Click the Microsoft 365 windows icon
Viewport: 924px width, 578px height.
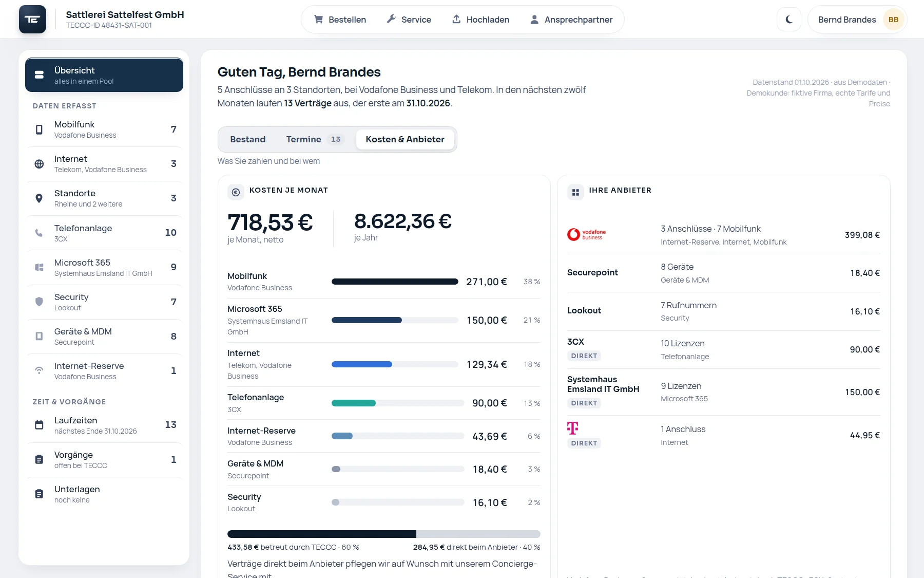39,267
